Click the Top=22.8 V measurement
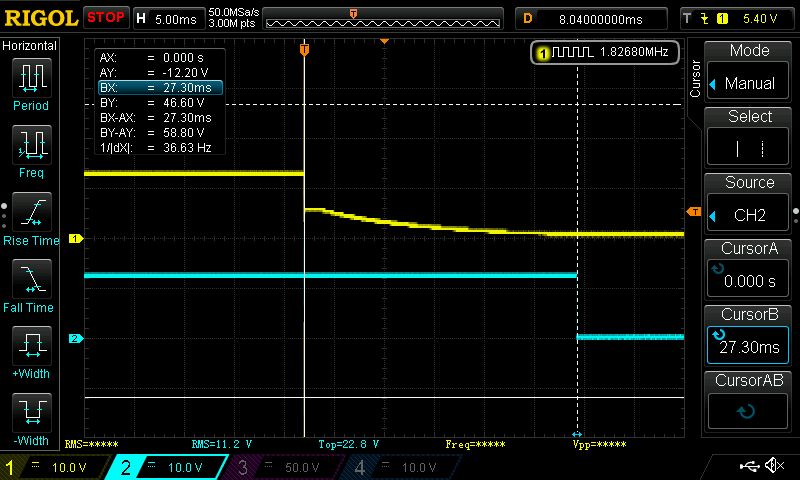The height and width of the screenshot is (480, 800). [348, 444]
